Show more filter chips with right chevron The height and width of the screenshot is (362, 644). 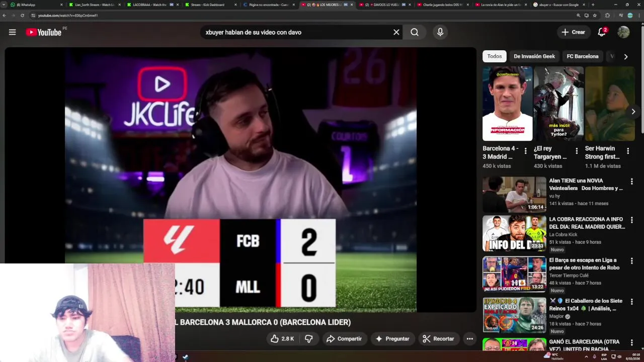click(x=625, y=56)
